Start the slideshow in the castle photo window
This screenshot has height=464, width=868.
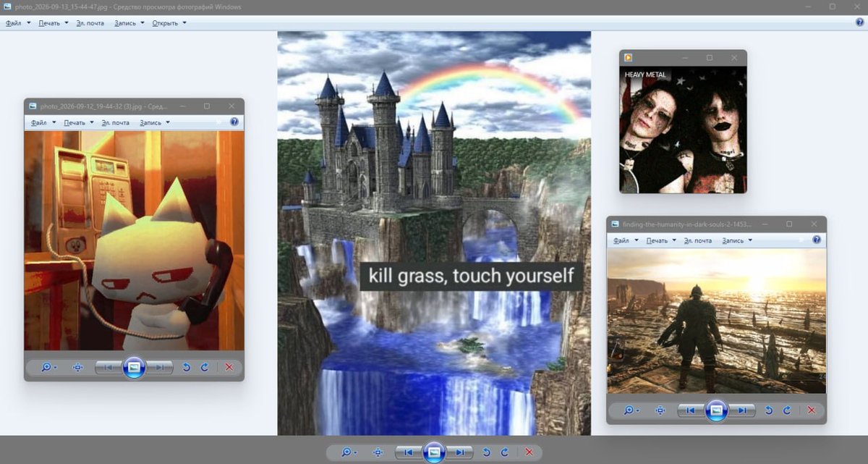point(434,452)
